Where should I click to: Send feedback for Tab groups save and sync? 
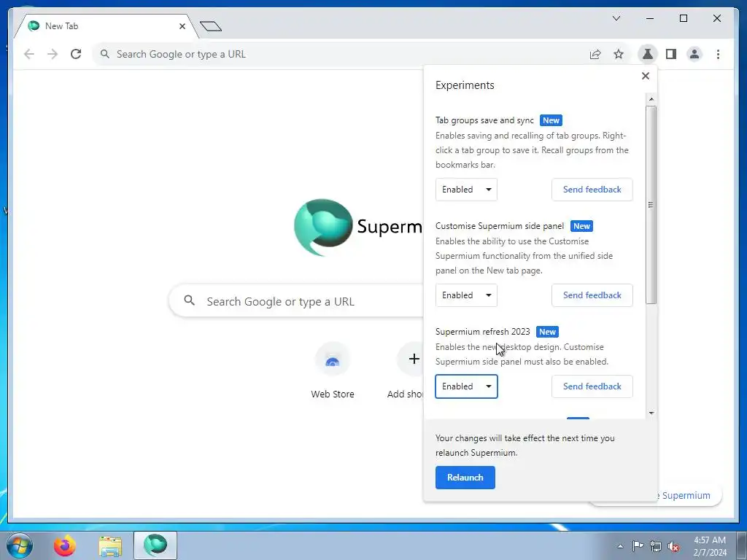click(592, 190)
